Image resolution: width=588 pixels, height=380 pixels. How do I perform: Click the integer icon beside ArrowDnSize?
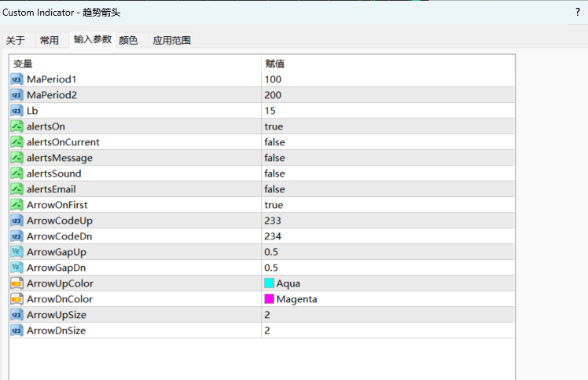[x=17, y=331]
